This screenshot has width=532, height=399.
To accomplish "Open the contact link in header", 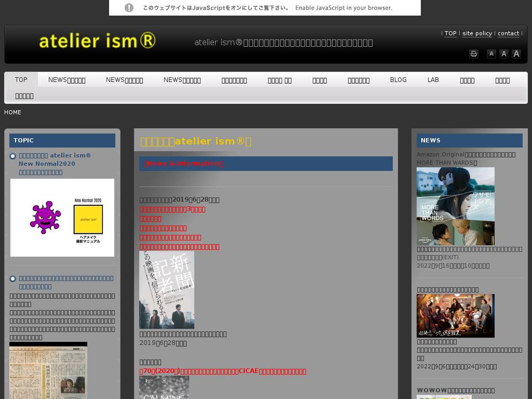I will 508,33.
